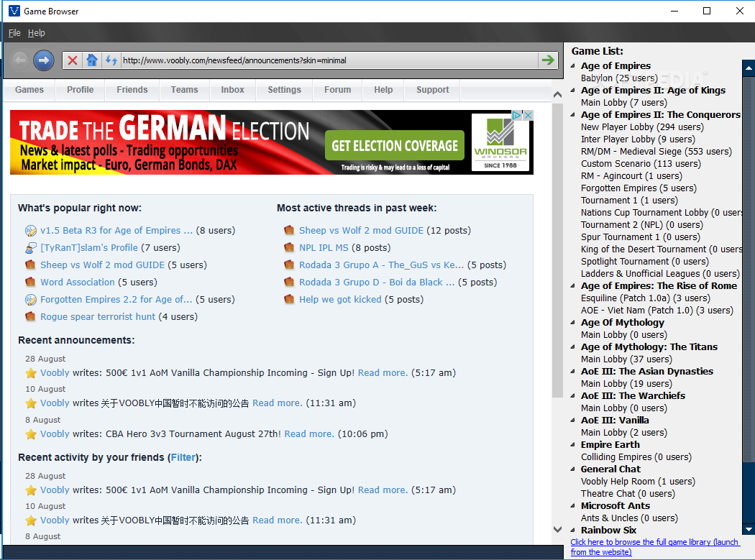
Task: Click profile icon beside [TyRanT]slam's Profile
Action: (x=30, y=248)
